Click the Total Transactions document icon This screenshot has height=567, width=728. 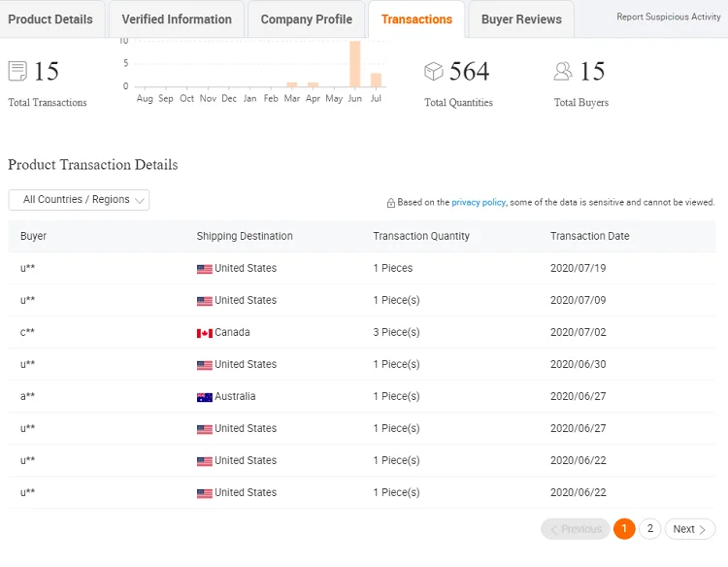tap(17, 71)
